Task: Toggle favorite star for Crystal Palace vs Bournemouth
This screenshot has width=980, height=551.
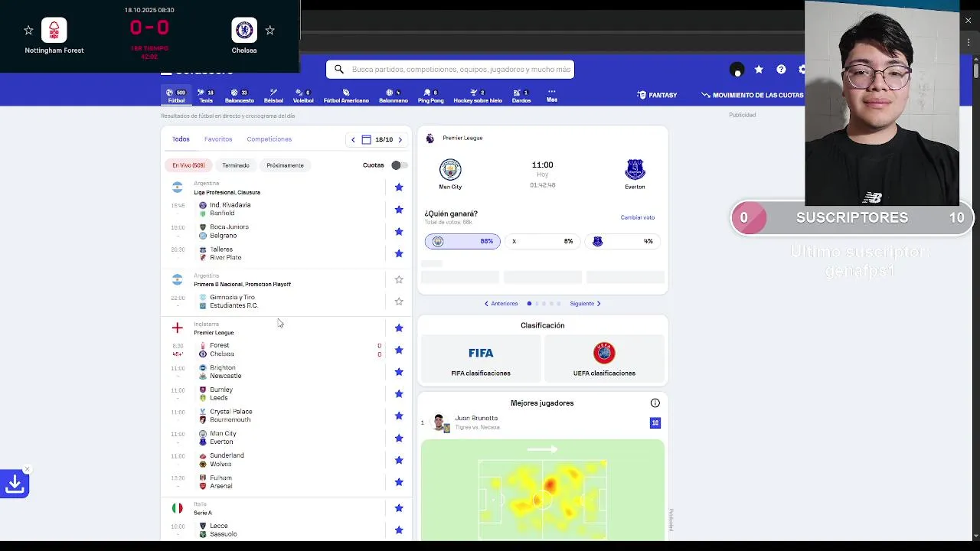Action: click(399, 416)
